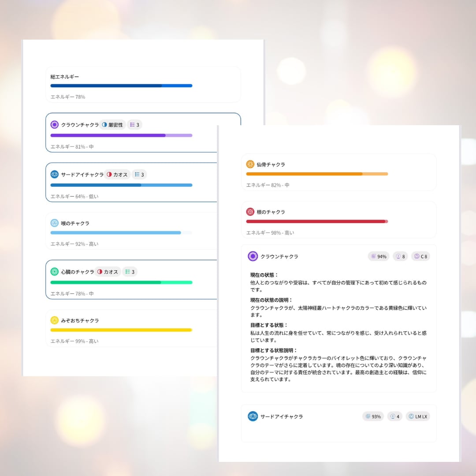This screenshot has width=476, height=476.
Task: Click Crown Chakra icon in detail card
Action: (253, 256)
